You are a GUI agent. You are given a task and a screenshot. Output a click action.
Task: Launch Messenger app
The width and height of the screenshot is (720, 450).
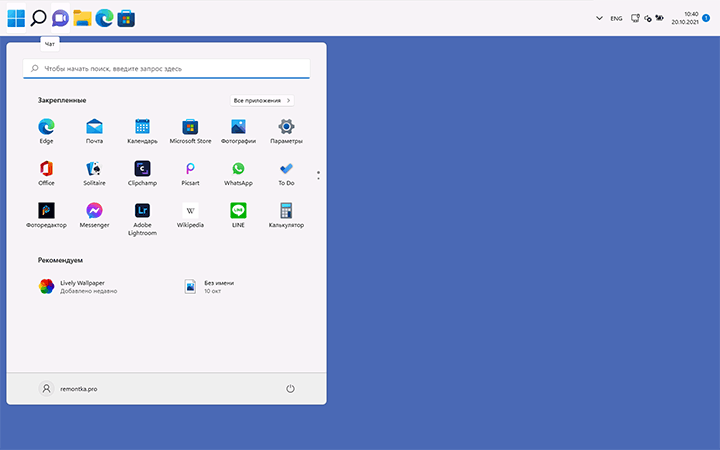(x=94, y=215)
